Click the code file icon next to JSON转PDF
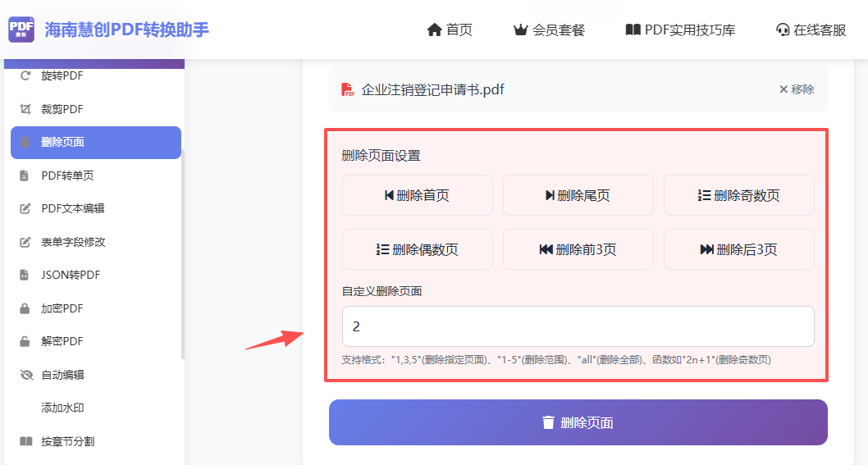868x465 pixels. [25, 275]
